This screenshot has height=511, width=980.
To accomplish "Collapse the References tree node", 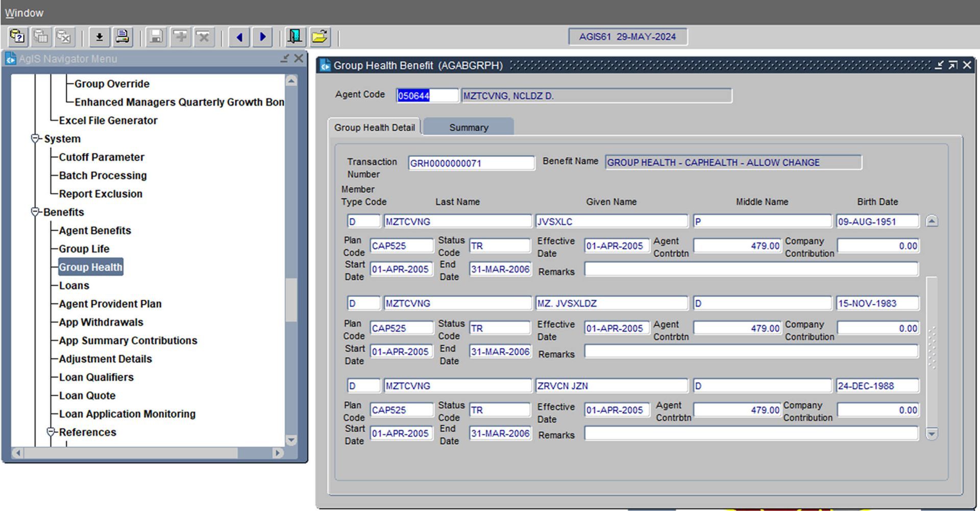I will coord(51,432).
